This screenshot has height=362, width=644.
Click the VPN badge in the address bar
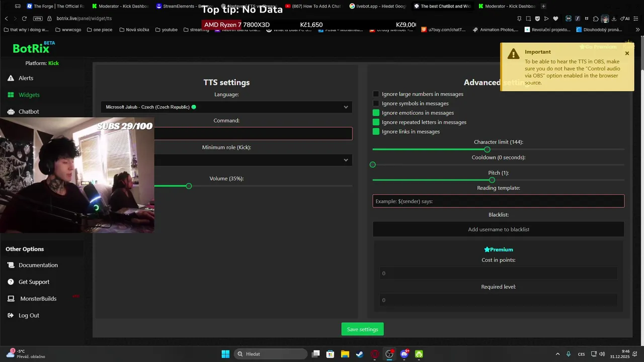pos(38,19)
